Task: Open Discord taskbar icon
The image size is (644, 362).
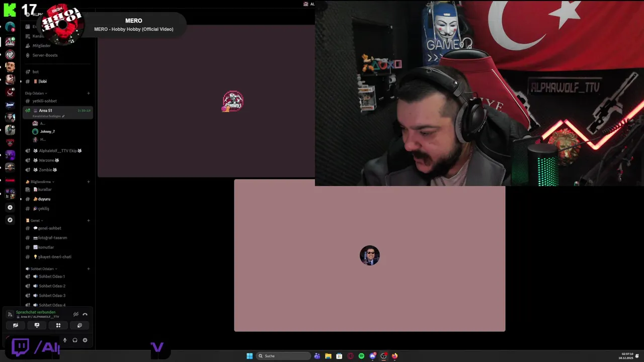Action: [x=372, y=356]
